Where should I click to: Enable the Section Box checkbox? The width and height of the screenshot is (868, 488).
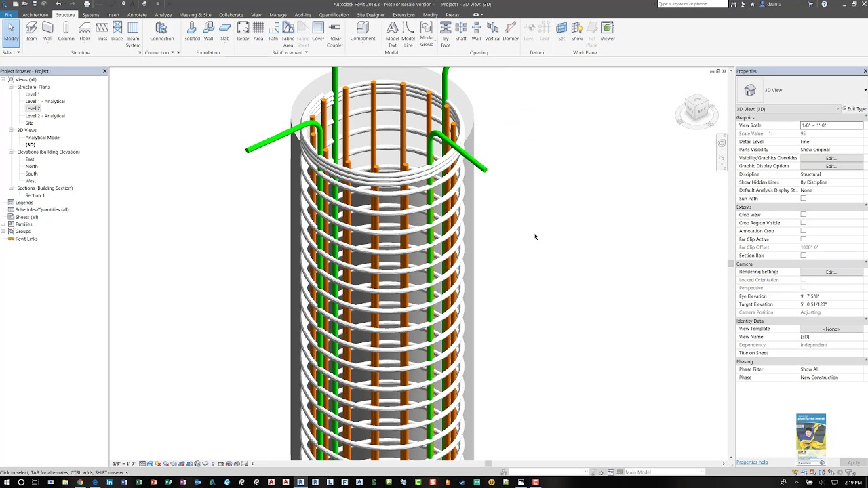(804, 256)
